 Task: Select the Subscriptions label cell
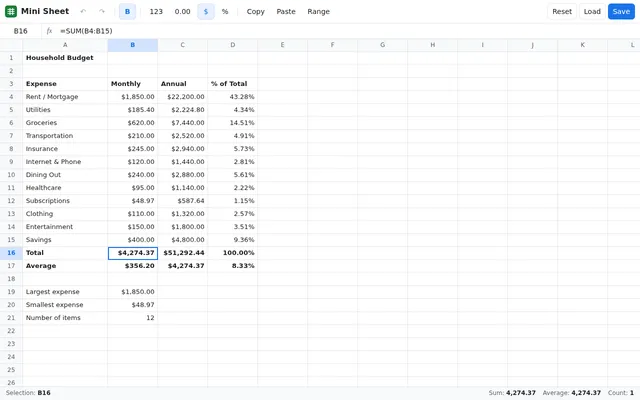pyautogui.click(x=65, y=201)
